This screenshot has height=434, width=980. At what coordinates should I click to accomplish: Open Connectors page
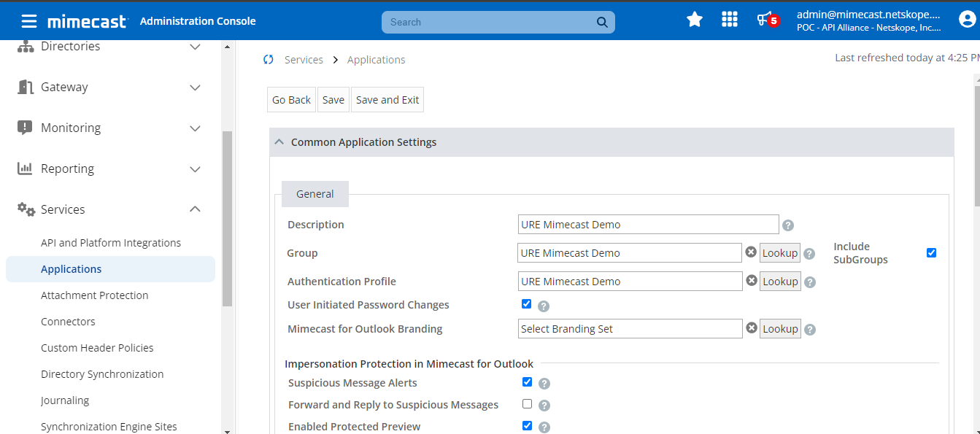coord(68,322)
